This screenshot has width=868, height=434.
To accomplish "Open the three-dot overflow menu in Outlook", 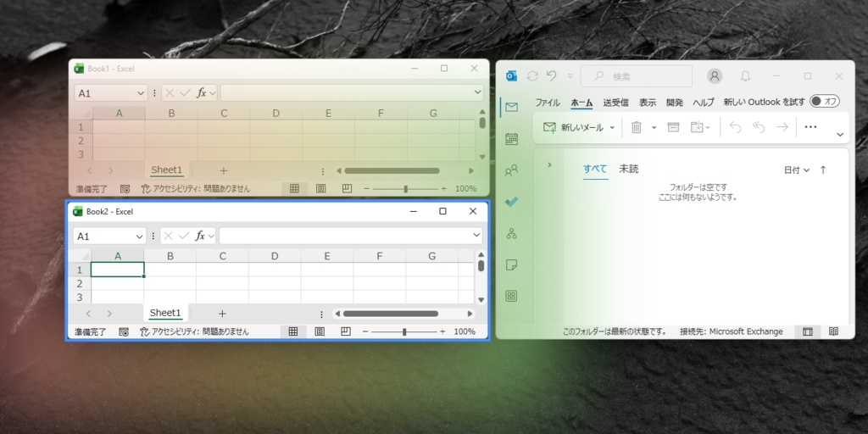I will [810, 127].
